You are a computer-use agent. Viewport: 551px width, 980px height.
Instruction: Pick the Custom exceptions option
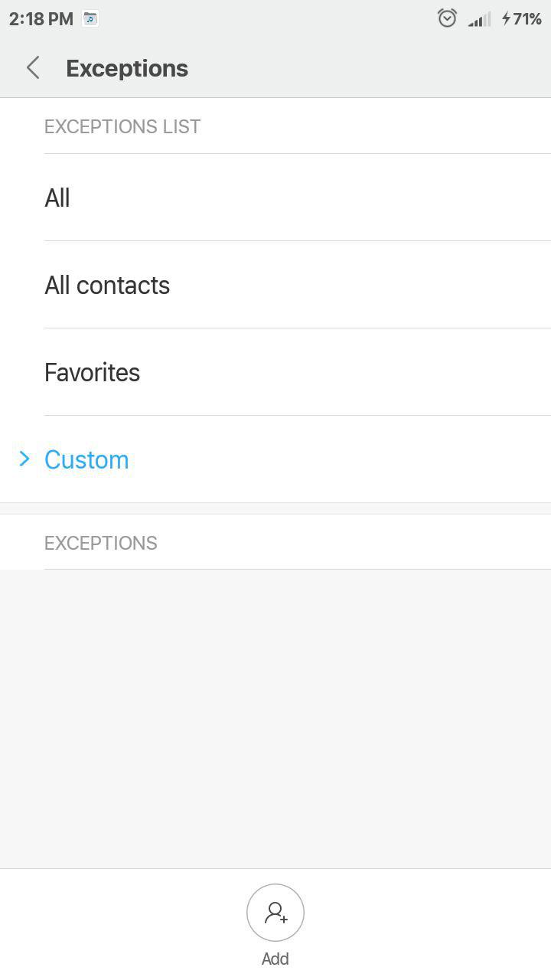point(275,459)
